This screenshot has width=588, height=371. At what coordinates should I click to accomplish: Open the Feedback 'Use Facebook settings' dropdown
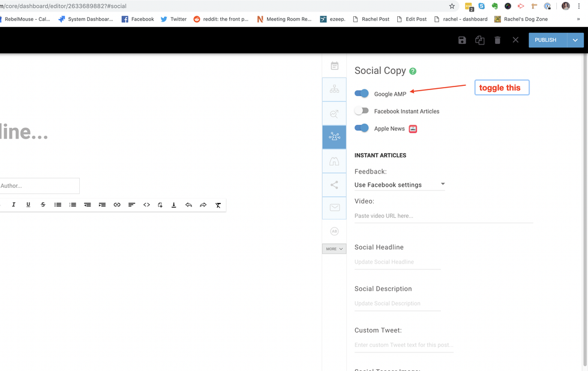(400, 184)
